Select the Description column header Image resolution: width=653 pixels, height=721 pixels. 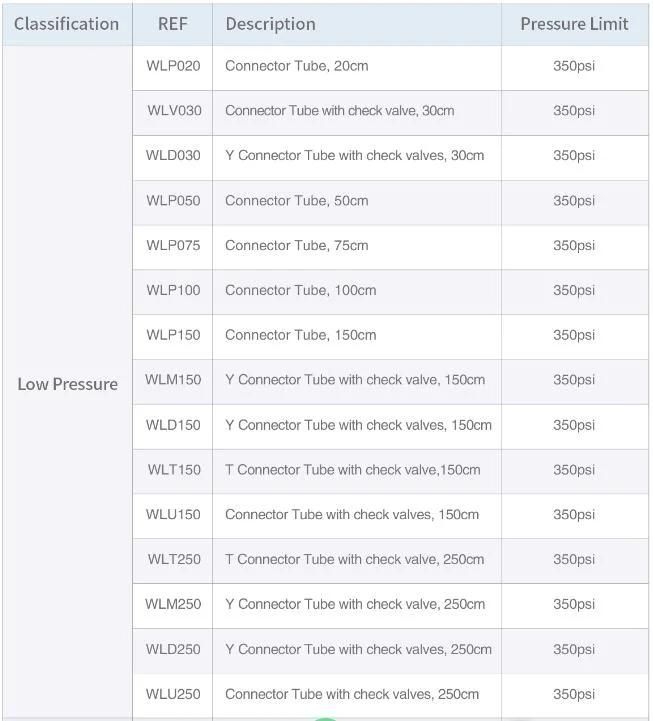click(x=270, y=24)
